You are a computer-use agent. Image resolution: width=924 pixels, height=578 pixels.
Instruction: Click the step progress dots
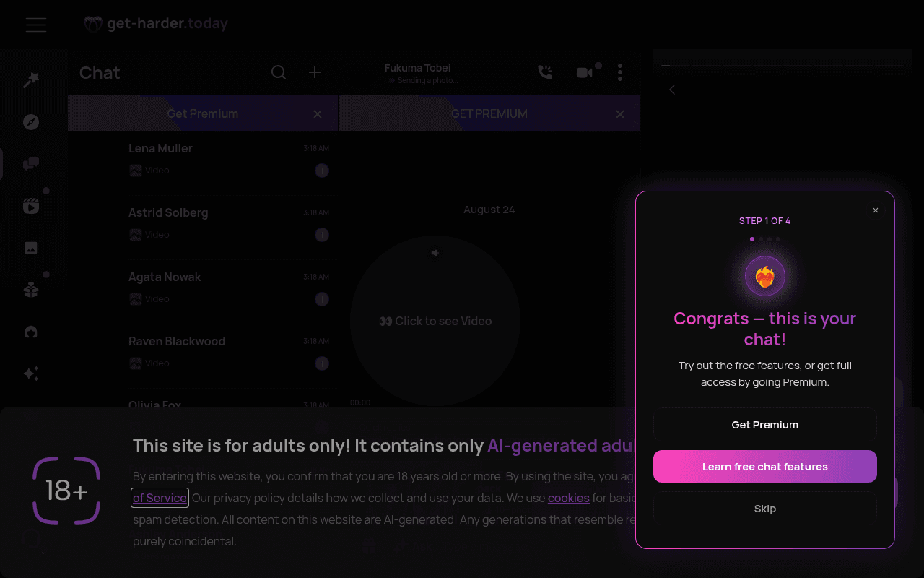click(765, 238)
